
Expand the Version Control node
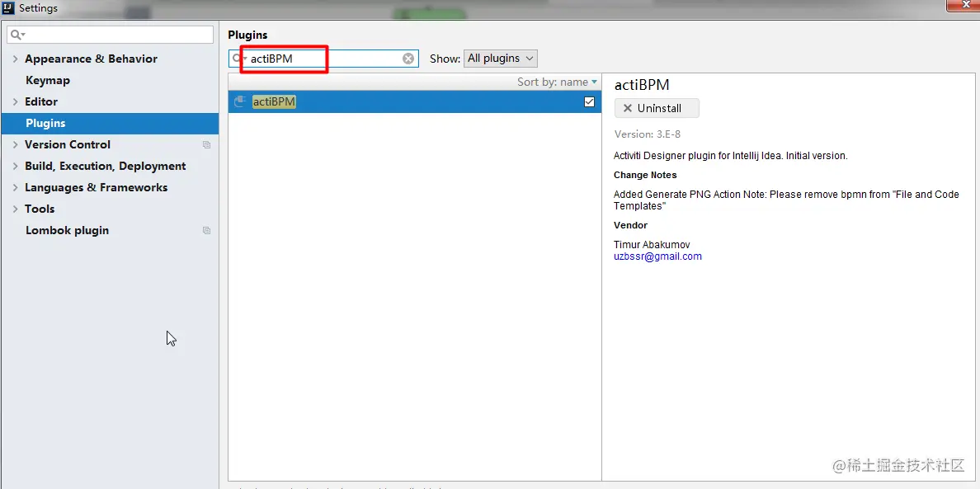click(x=15, y=145)
